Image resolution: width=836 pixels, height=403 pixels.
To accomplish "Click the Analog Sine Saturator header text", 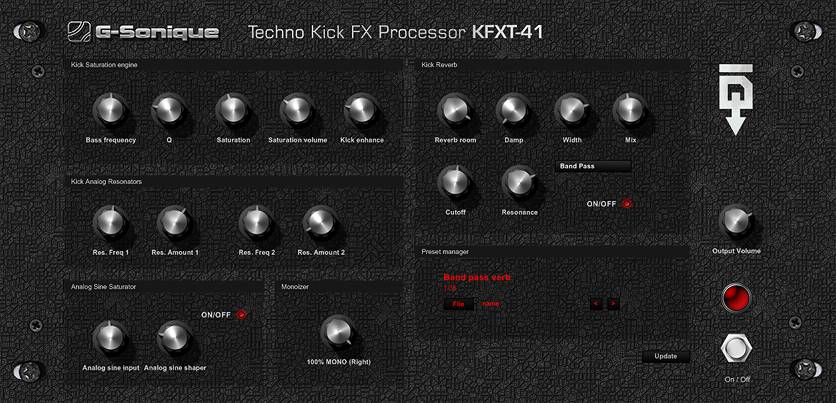I will [103, 286].
